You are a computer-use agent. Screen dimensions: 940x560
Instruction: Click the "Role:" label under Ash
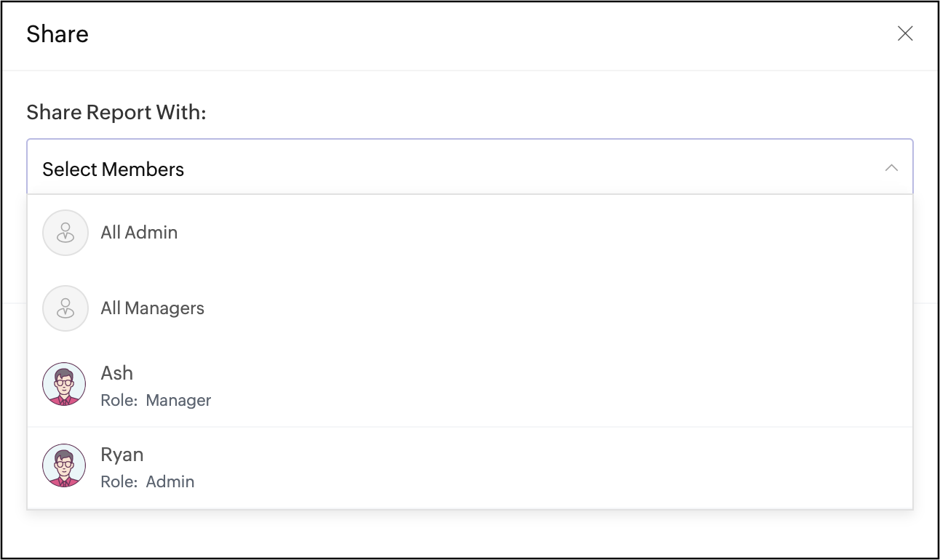[119, 401]
